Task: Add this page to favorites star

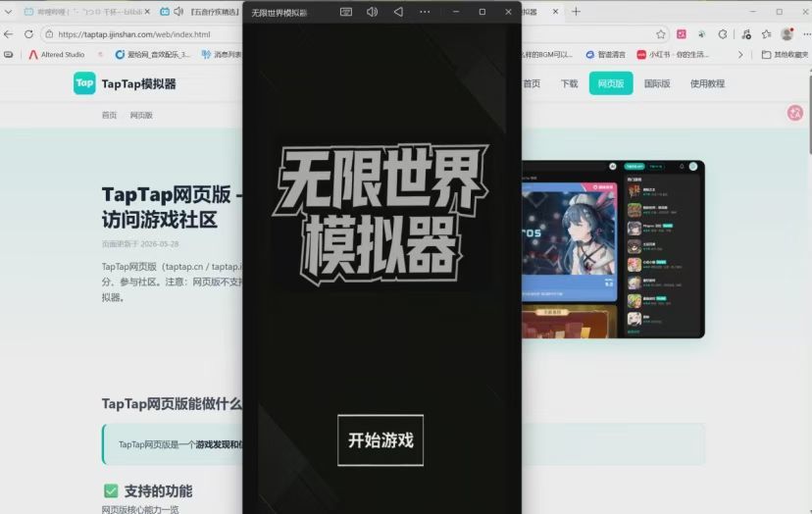Action: tap(661, 34)
